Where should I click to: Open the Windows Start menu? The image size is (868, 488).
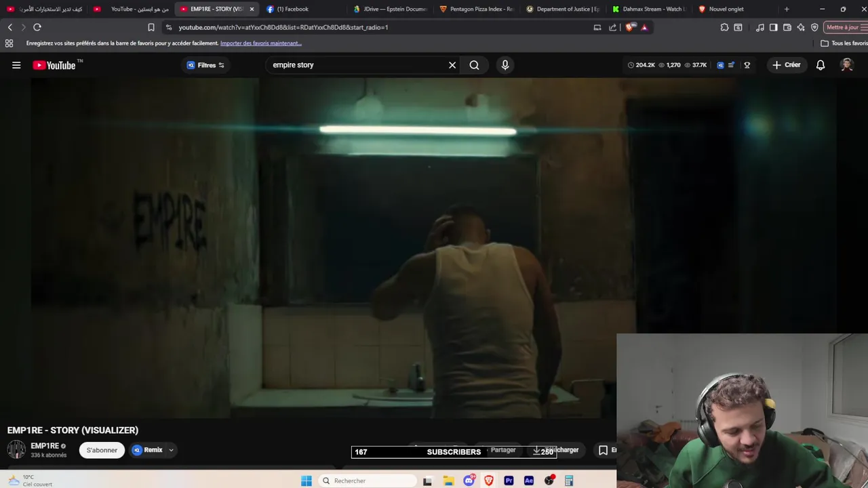point(307,481)
